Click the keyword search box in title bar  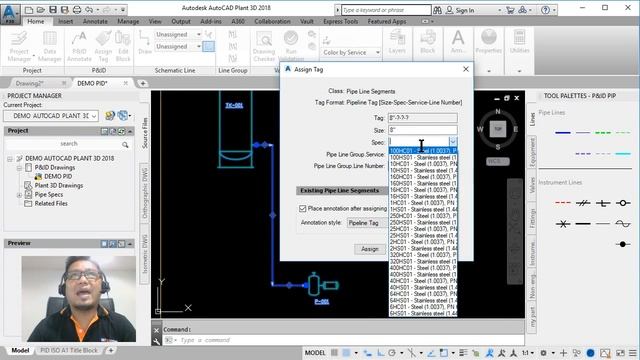coord(386,10)
